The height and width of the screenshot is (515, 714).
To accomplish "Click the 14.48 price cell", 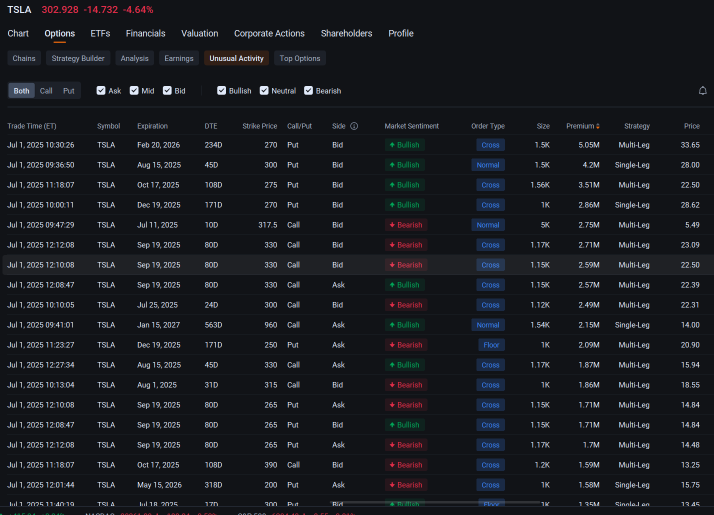I will pos(690,445).
